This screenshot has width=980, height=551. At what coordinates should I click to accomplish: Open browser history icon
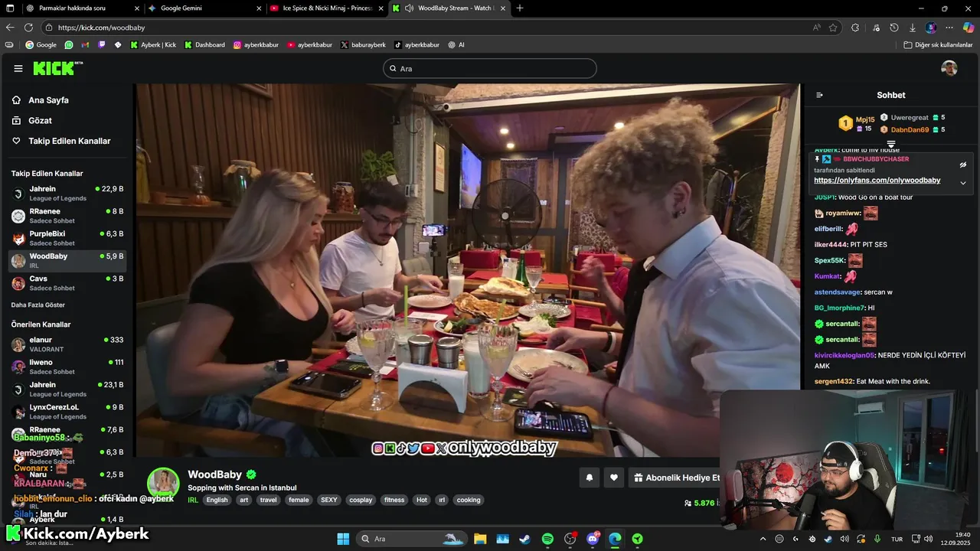click(893, 28)
